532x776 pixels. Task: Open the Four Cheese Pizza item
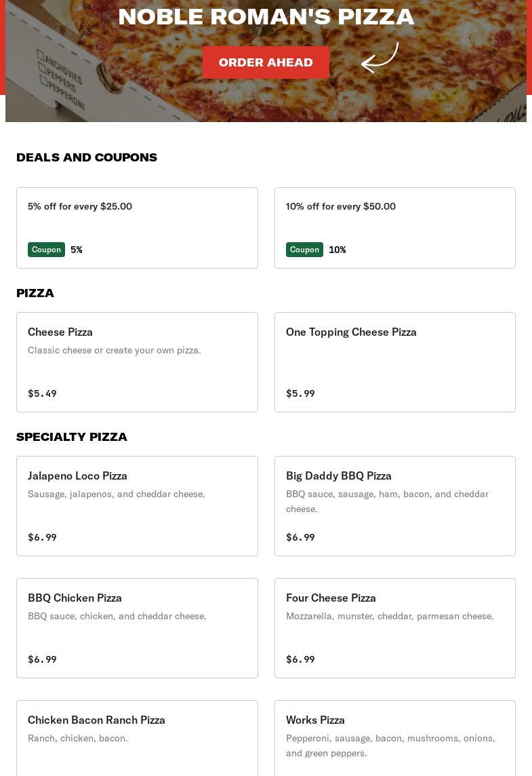[394, 627]
